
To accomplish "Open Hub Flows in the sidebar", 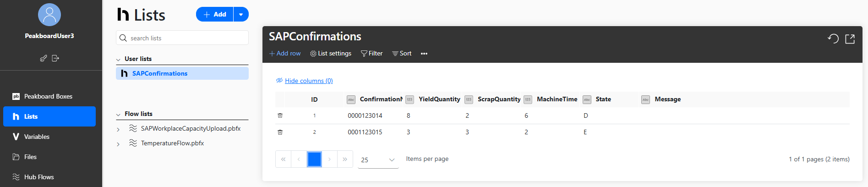I will tap(49, 177).
